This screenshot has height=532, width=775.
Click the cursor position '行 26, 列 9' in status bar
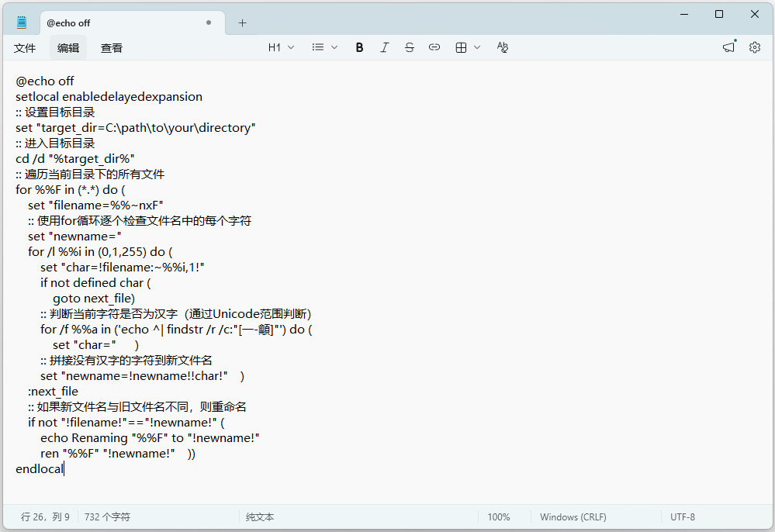45,516
